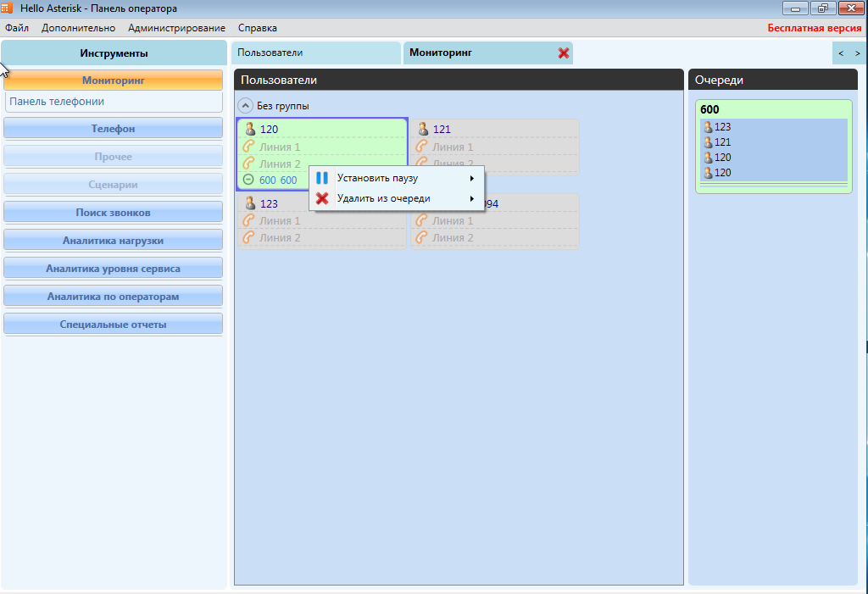Image resolution: width=868 pixels, height=594 pixels.
Task: Click the user icon for extension 121
Action: point(423,130)
